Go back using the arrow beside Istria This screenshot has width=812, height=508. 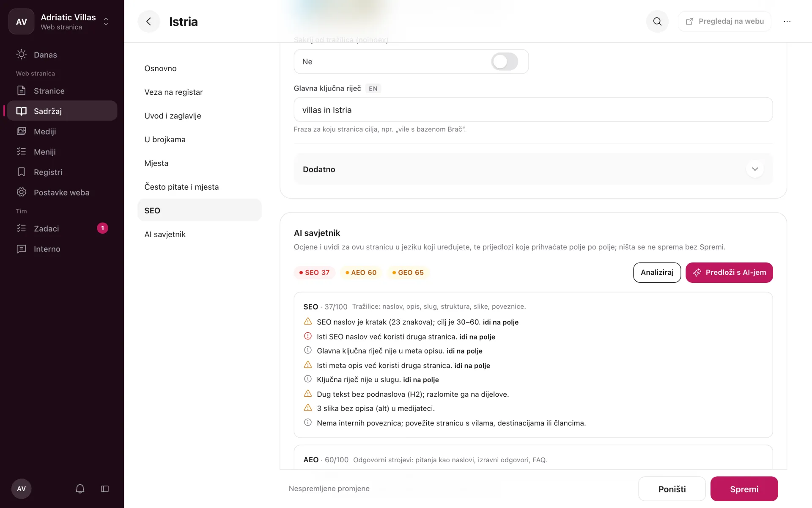(148, 22)
